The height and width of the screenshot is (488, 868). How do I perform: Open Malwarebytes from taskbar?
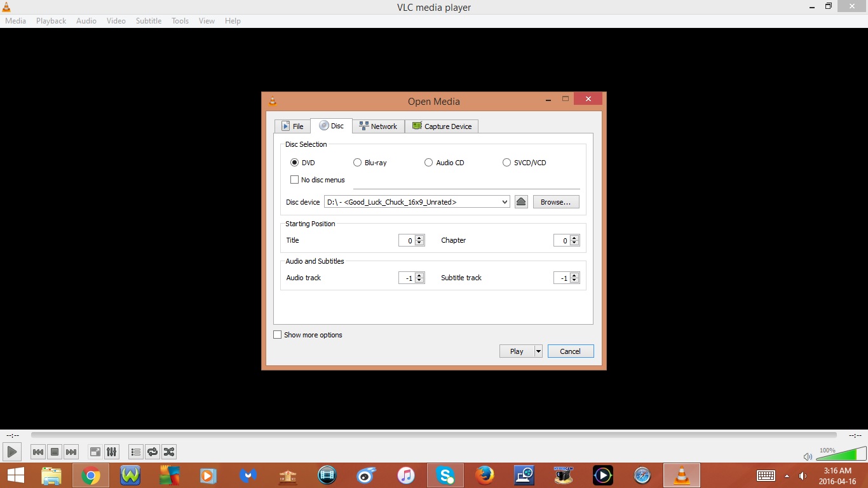(247, 475)
